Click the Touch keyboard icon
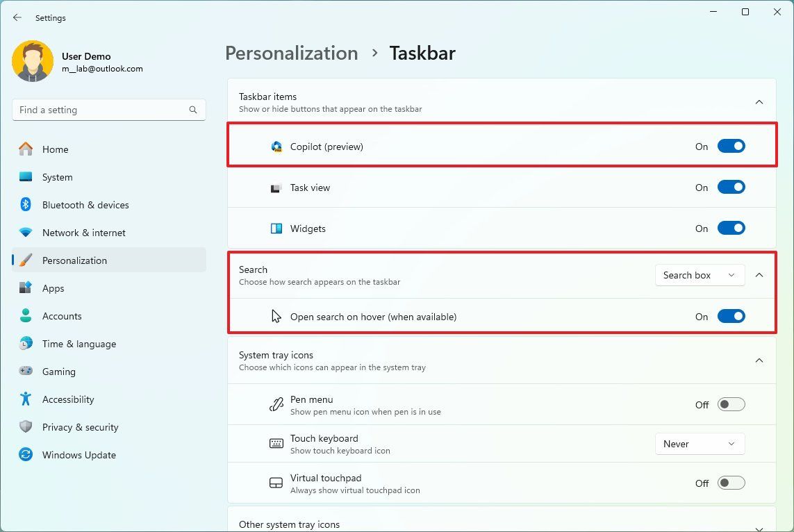Image resolution: width=794 pixels, height=532 pixels. point(276,443)
